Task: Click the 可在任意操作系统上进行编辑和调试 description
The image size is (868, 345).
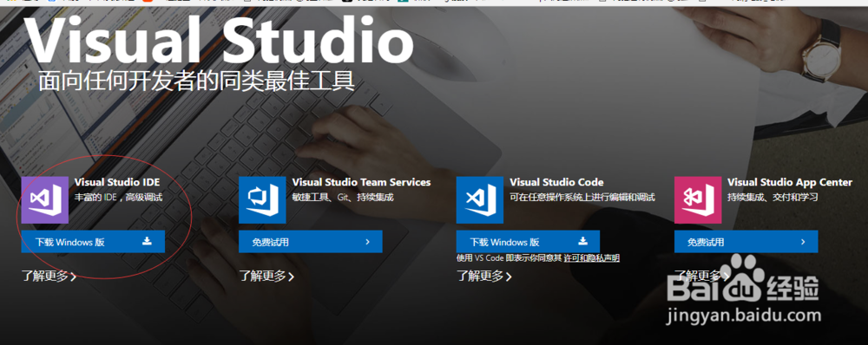Action: pyautogui.click(x=582, y=197)
